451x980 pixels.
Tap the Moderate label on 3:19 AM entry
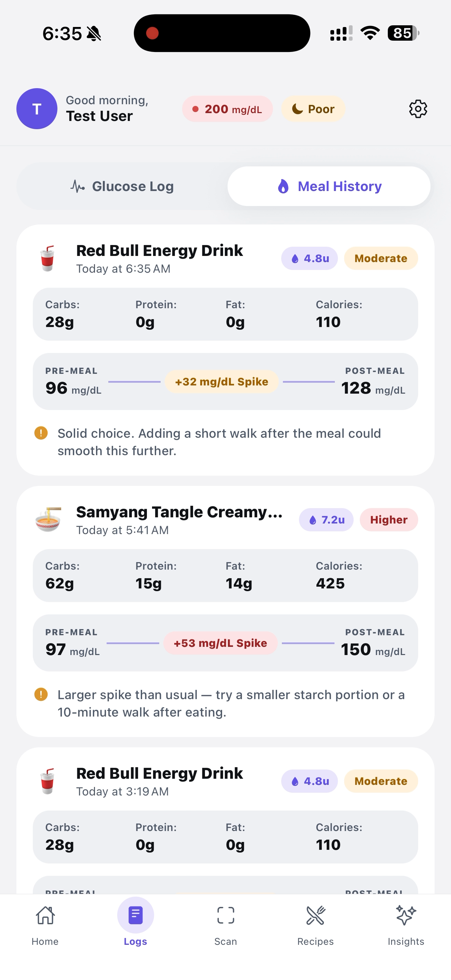[x=381, y=781]
